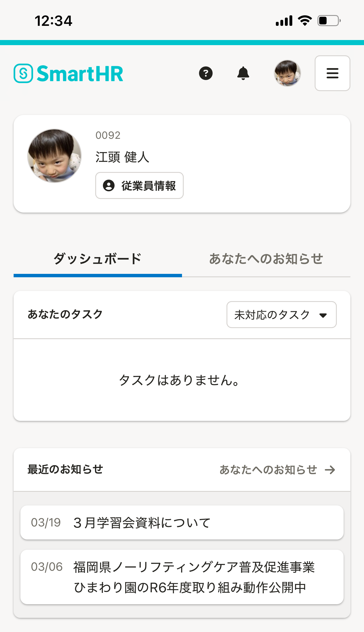Open the 03/19 ３月学習会資料について notice
The height and width of the screenshot is (632, 364).
(x=182, y=522)
